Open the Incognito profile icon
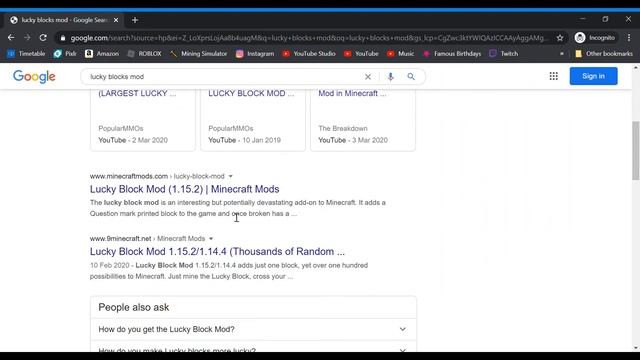This screenshot has width=640, height=360. point(595,38)
